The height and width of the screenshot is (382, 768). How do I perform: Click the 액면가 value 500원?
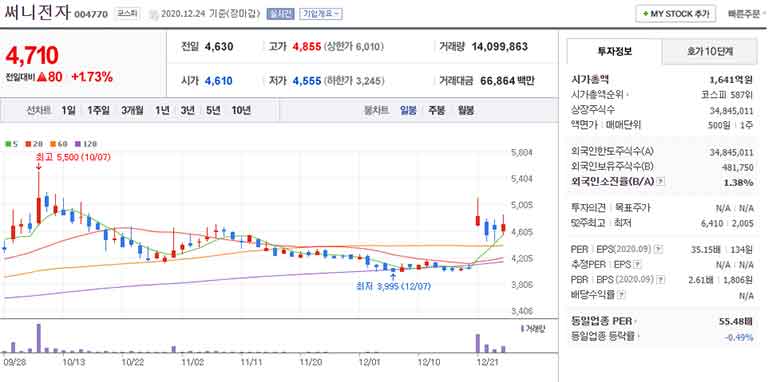click(720, 125)
